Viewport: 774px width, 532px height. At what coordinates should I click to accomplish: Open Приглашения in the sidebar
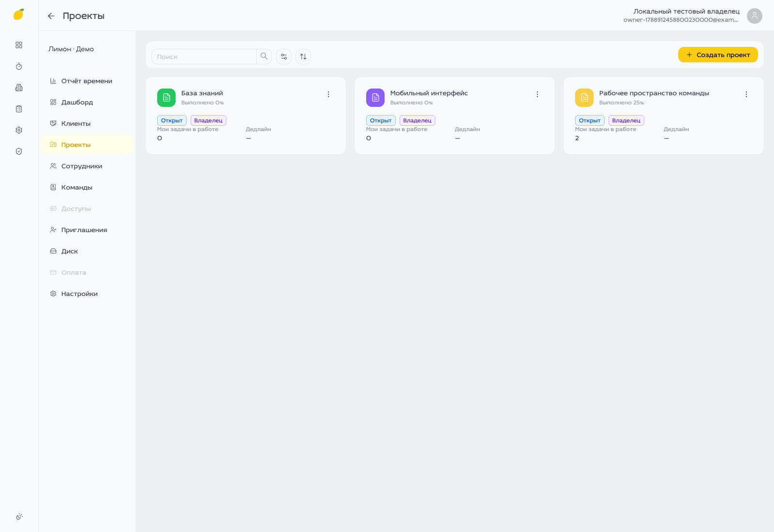coord(87,230)
